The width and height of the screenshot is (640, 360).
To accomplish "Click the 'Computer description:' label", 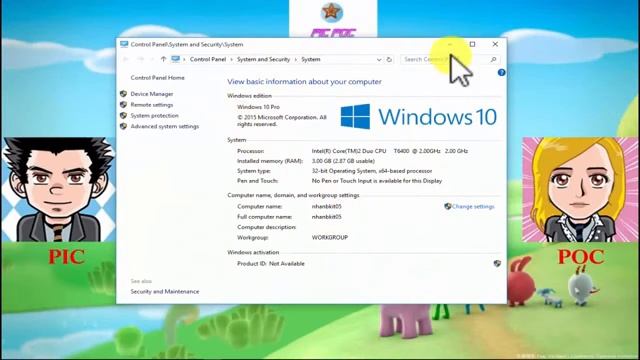I will (x=267, y=227).
